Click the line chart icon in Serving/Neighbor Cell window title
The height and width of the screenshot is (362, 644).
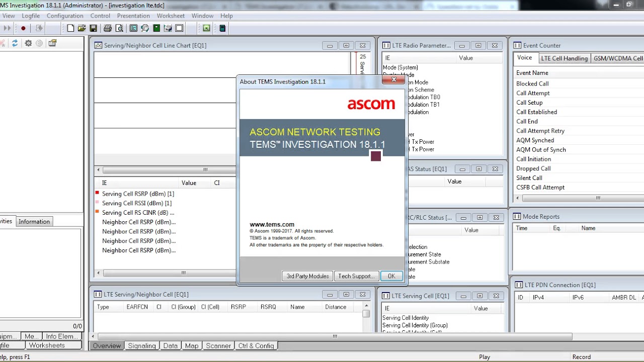99,45
